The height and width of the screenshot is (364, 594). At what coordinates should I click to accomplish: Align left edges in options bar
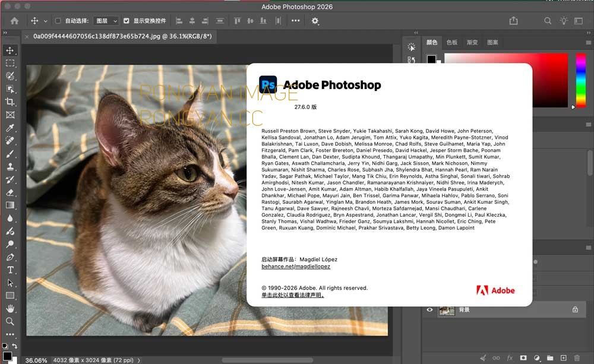pos(179,21)
